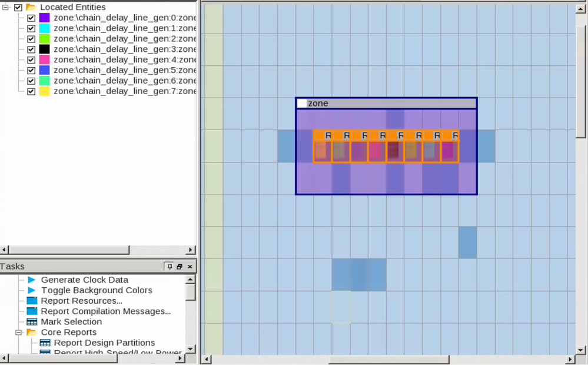Select Core Reports label

69,333
